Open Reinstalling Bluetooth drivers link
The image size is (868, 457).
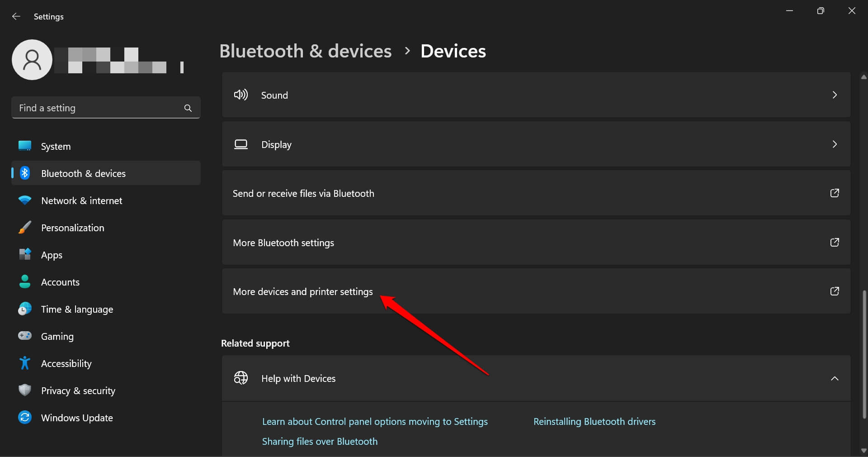tap(594, 421)
